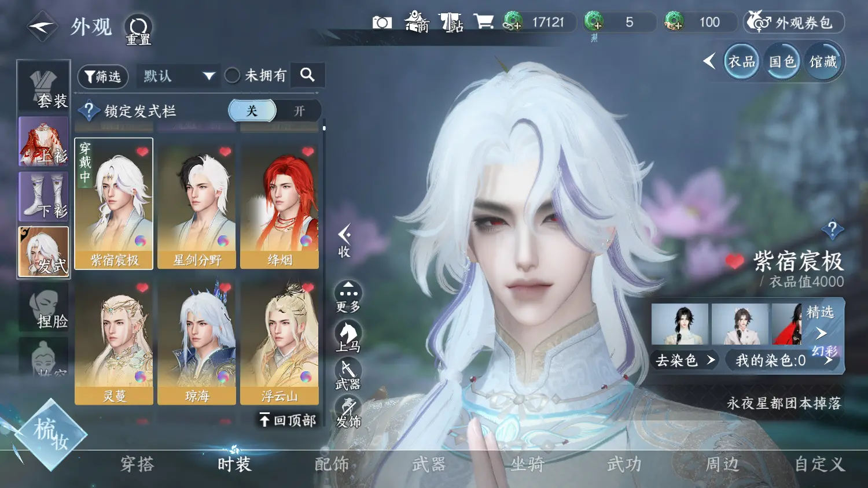Switch to the 自定义 tab
The height and width of the screenshot is (488, 868).
pyautogui.click(x=819, y=464)
